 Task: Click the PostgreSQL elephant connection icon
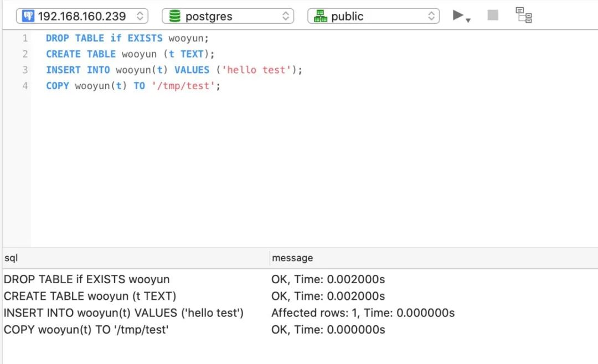pos(28,16)
